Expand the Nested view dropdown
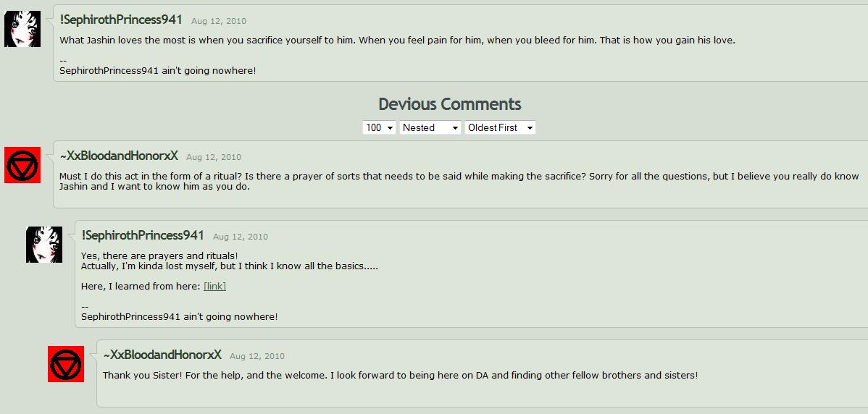This screenshot has width=868, height=414. click(x=430, y=127)
